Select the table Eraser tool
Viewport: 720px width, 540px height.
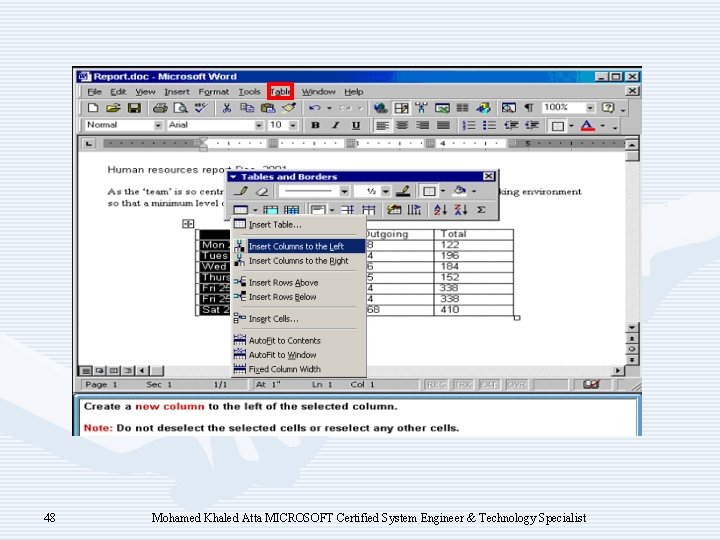click(262, 191)
